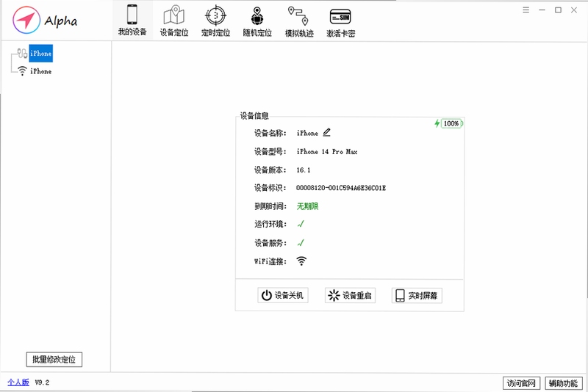
Task: Click the WiFi连接 status icon
Action: tap(301, 261)
